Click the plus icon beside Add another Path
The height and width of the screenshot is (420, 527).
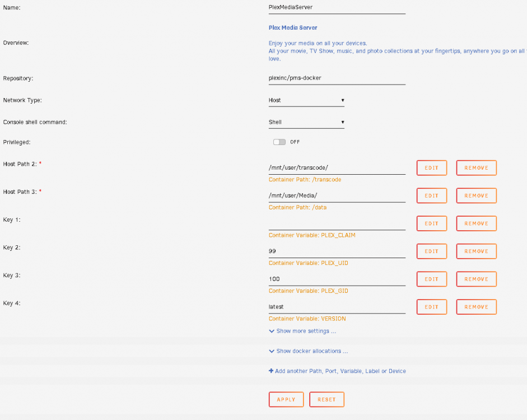pos(271,371)
